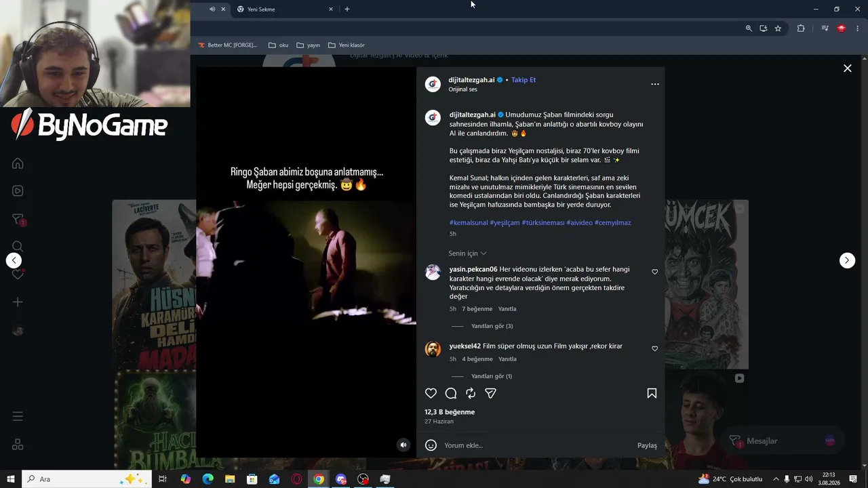Open the three-dot post options menu
The width and height of the screenshot is (868, 488).
tap(655, 84)
